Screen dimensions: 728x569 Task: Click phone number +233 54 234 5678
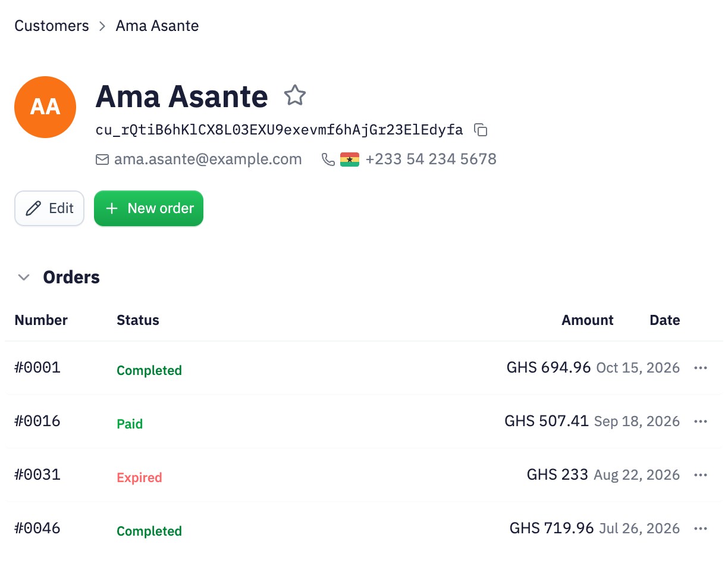(431, 160)
